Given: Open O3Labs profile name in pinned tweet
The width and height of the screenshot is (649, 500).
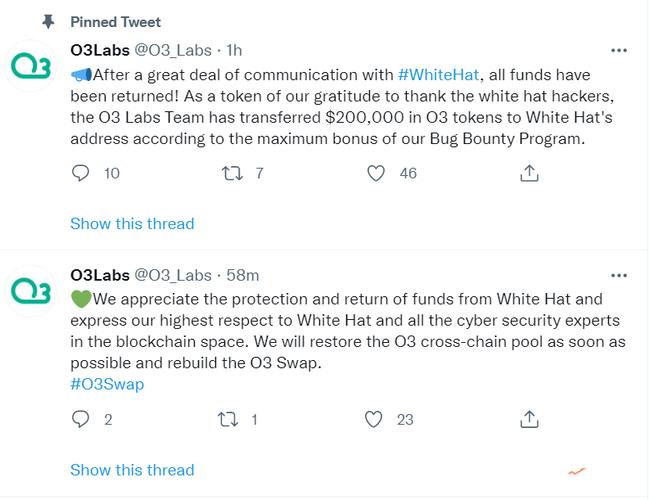Looking at the screenshot, I should 100,50.
